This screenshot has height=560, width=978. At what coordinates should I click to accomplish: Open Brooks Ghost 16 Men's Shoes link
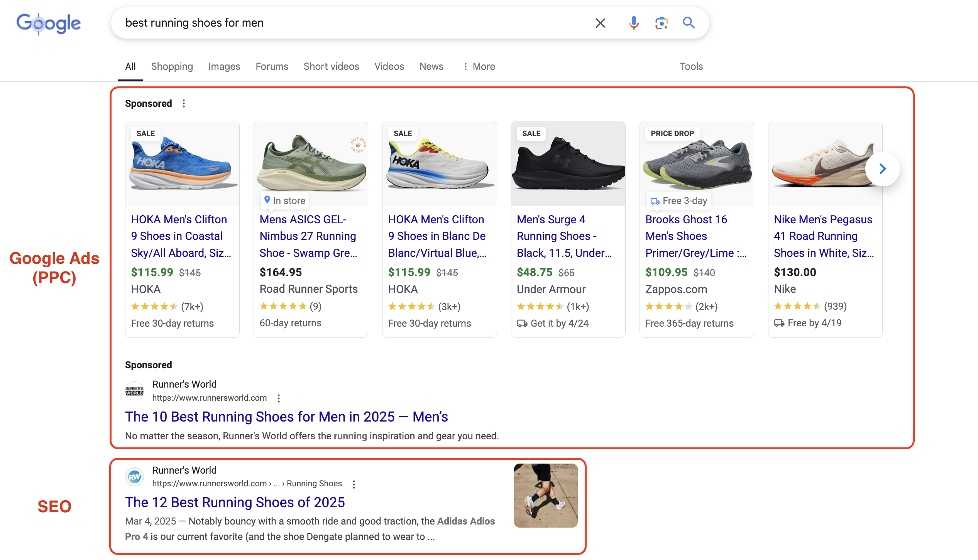(x=696, y=236)
